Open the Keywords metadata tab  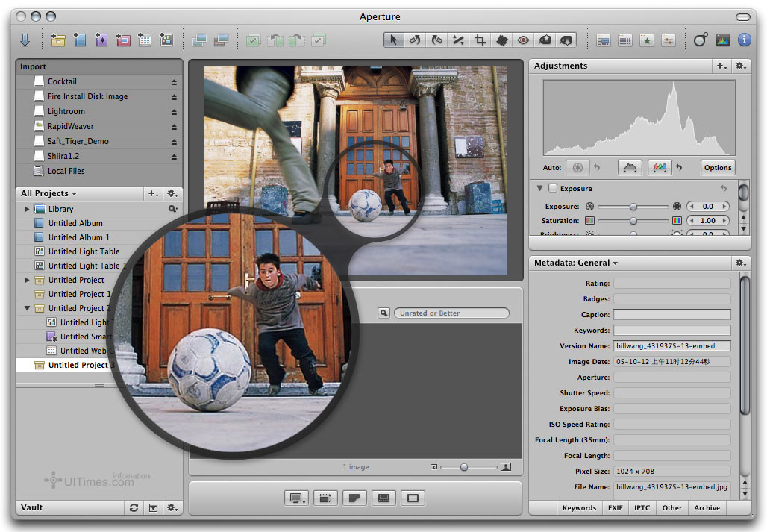coord(579,508)
